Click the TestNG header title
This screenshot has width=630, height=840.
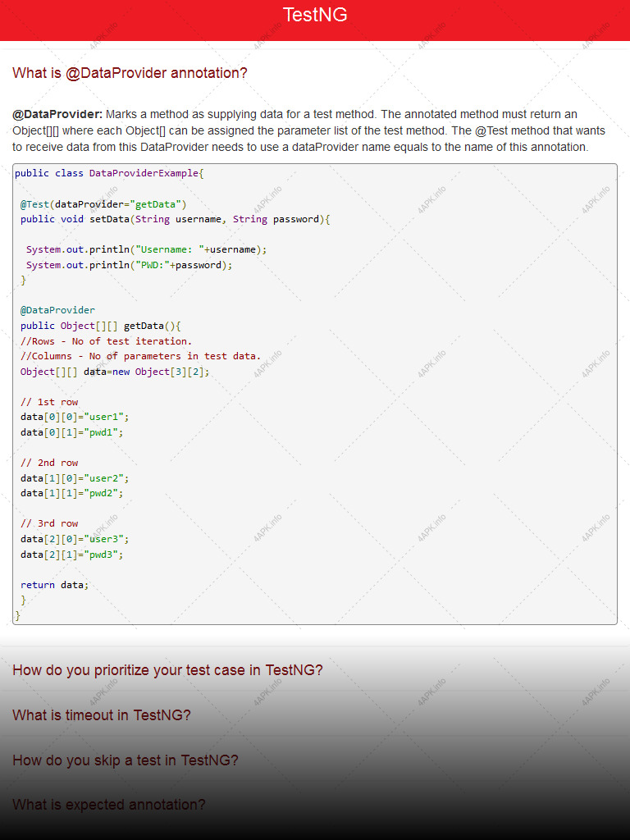tap(315, 15)
